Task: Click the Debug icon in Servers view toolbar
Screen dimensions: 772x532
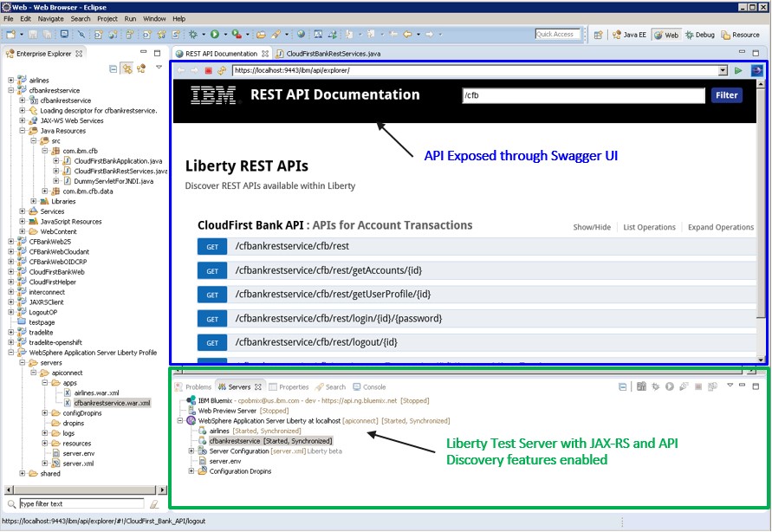Action: (x=654, y=389)
